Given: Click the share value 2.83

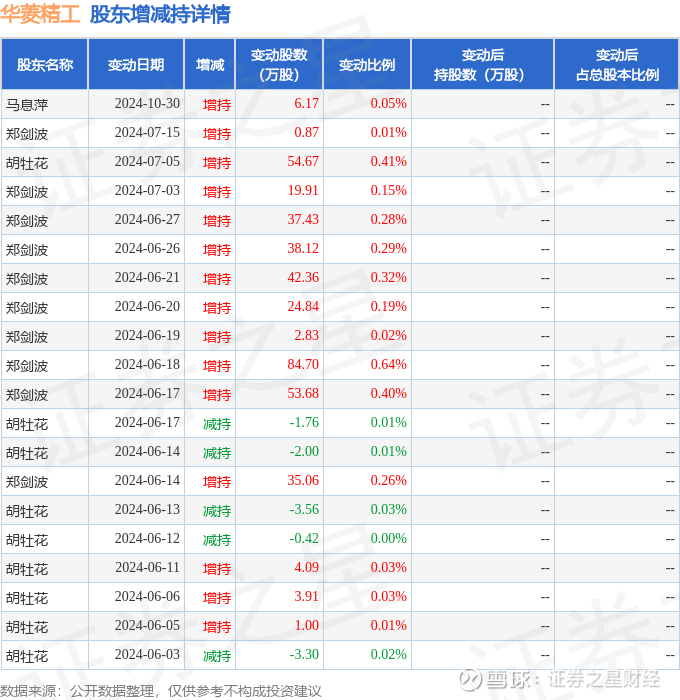Looking at the screenshot, I should [306, 336].
